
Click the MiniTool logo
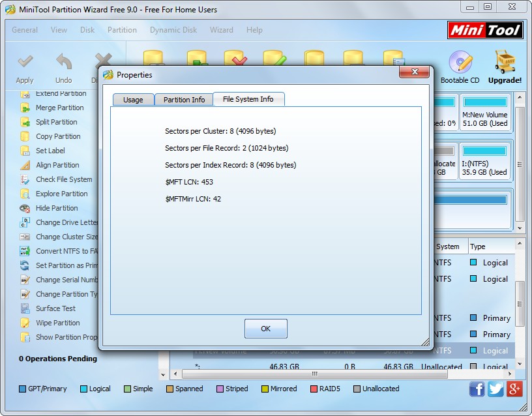point(485,30)
